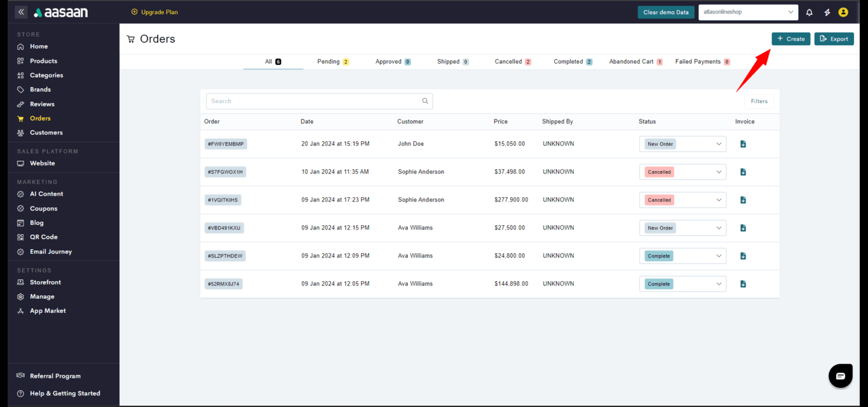Collapse the sidebar with the double-chevron icon
The image size is (868, 407).
point(21,12)
